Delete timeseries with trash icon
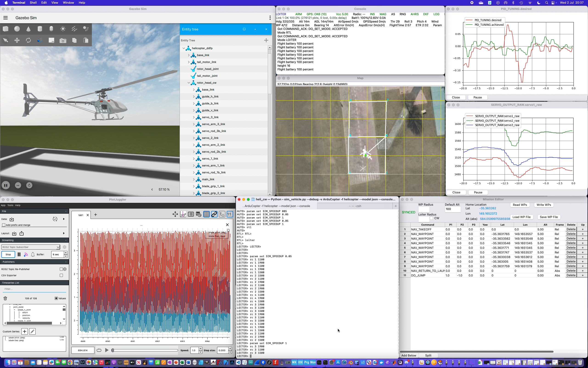Image resolution: width=588 pixels, height=368 pixels. [x=5, y=298]
